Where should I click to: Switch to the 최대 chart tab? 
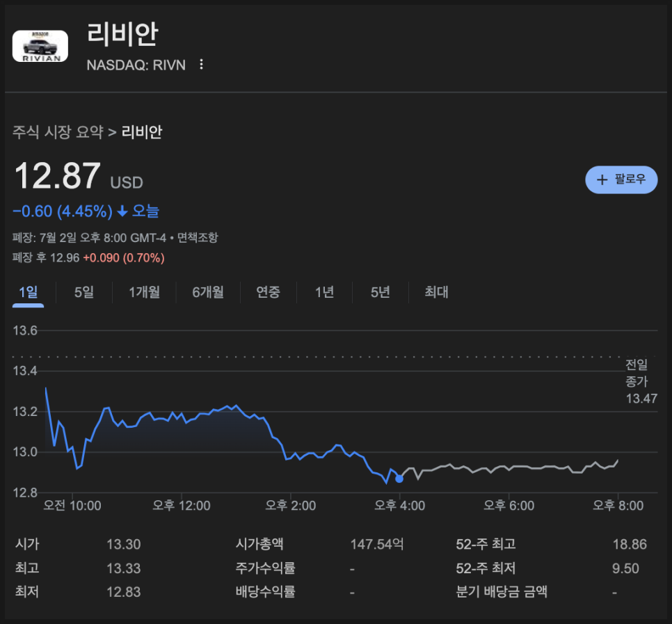pos(436,292)
